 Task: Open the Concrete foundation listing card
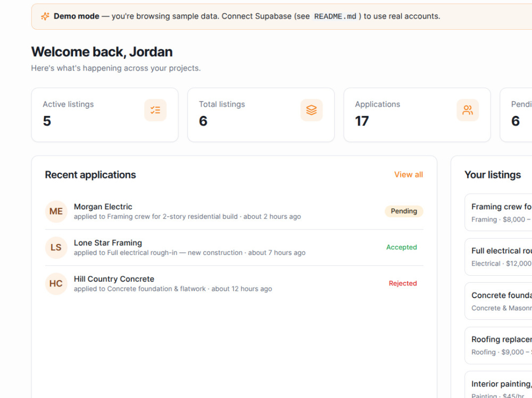[498, 301]
